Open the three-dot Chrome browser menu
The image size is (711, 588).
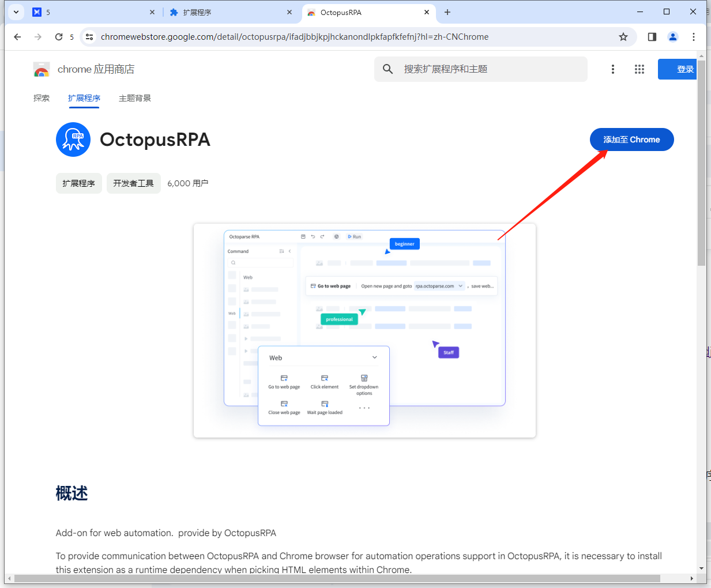click(694, 36)
